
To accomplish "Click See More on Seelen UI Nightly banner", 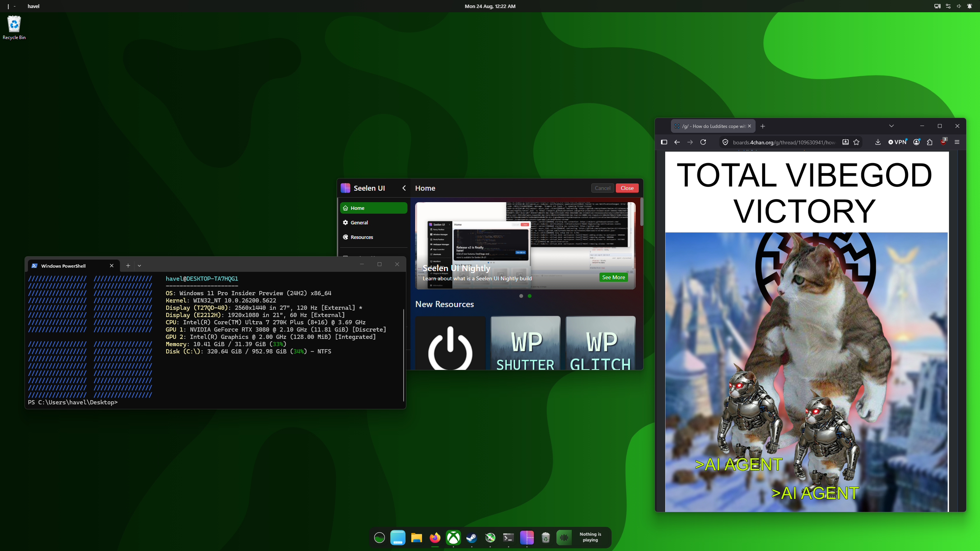I will (x=613, y=277).
